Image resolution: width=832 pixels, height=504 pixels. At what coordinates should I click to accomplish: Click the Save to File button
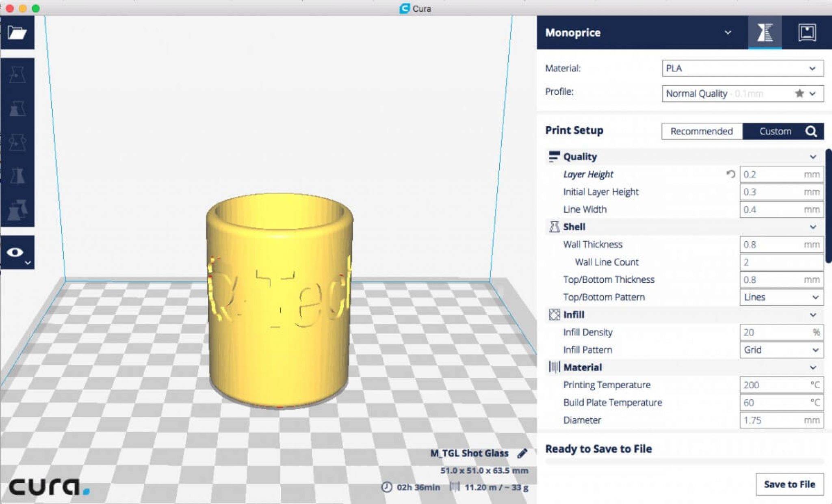789,484
